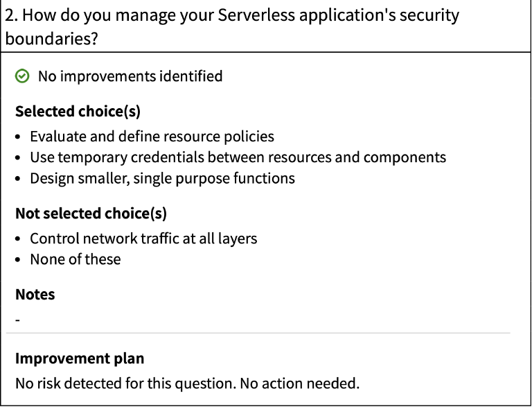Click the 'Notes' heading
The width and height of the screenshot is (532, 407).
(x=35, y=295)
